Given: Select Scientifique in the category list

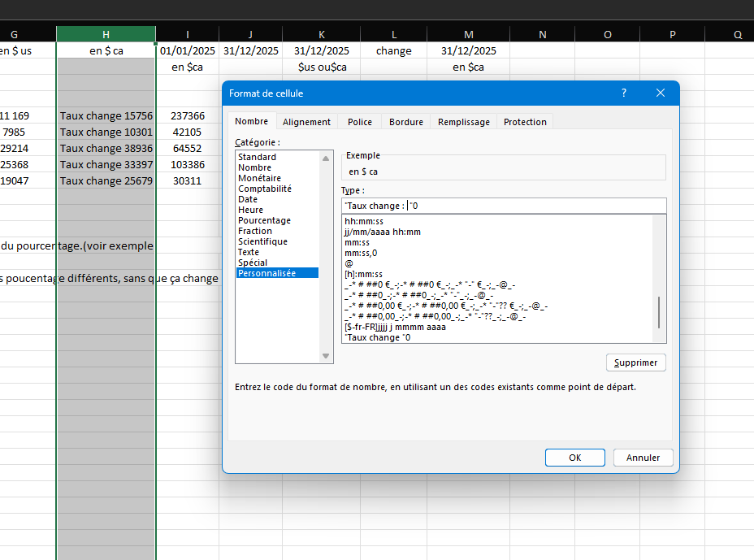Looking at the screenshot, I should point(262,241).
